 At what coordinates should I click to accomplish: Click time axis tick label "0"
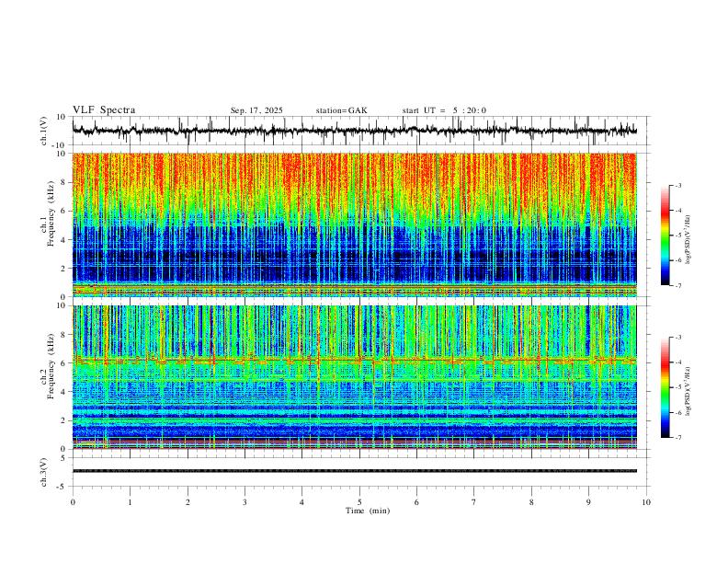click(73, 502)
